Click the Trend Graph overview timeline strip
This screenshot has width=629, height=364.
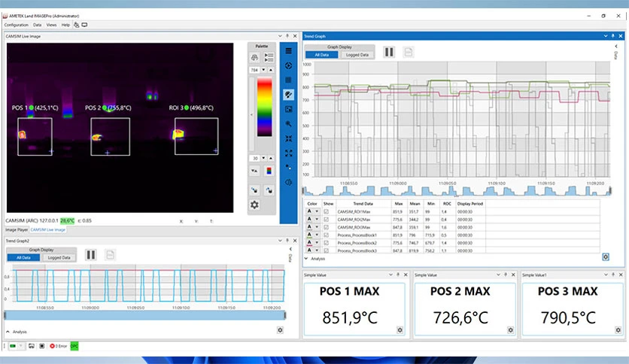(x=457, y=191)
